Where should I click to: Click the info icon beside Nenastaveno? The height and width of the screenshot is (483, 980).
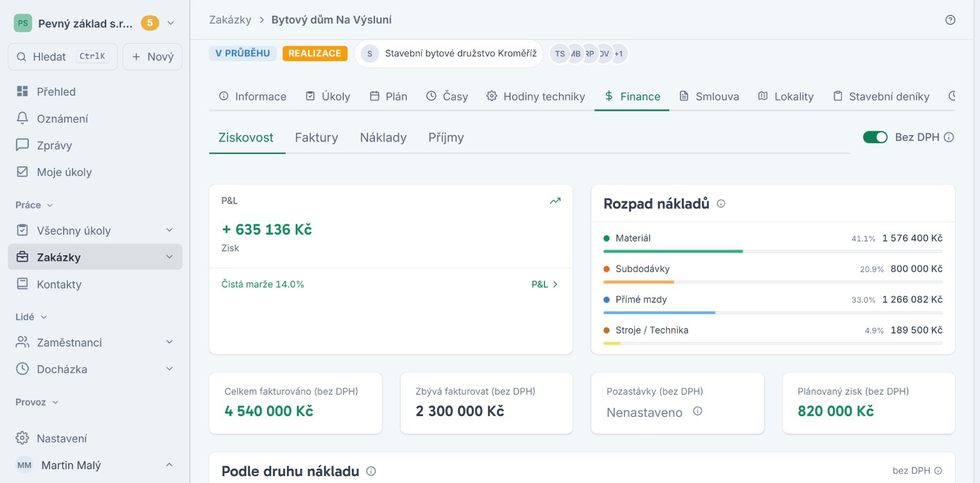pos(697,411)
